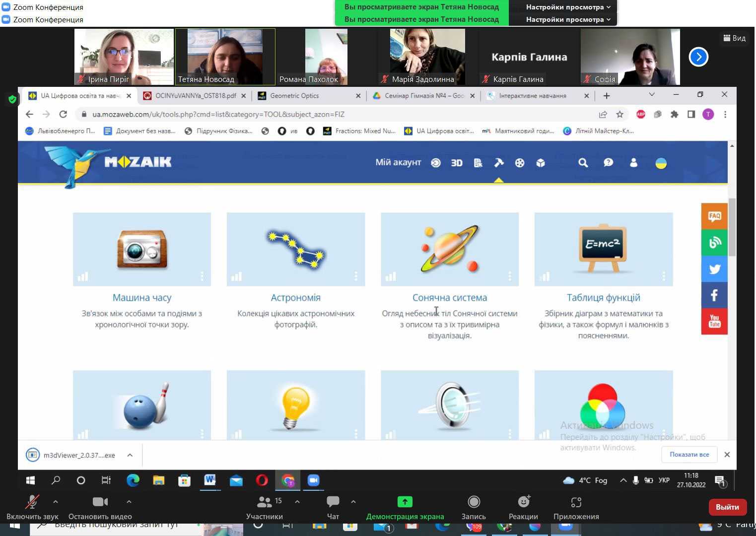This screenshot has height=536, width=756.
Task: Open the YouTube sidebar button
Action: (x=714, y=322)
